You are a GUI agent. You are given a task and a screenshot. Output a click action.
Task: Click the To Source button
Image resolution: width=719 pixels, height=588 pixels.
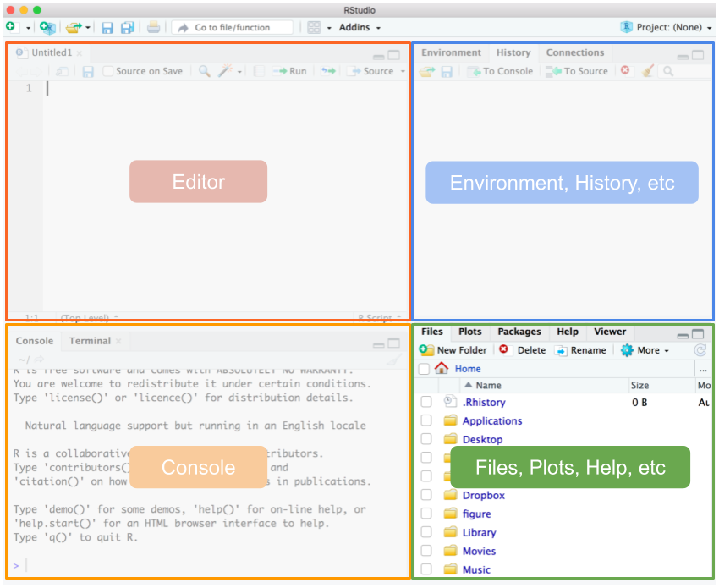click(577, 71)
